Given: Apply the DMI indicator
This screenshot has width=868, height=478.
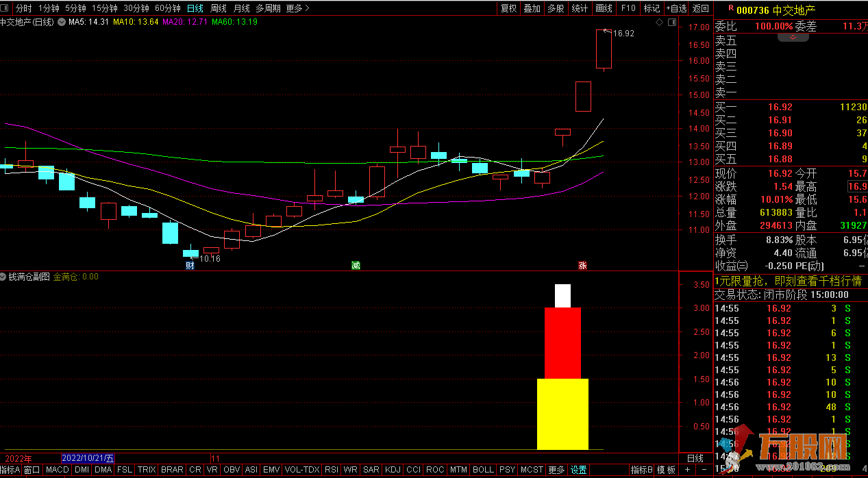Looking at the screenshot, I should pyautogui.click(x=82, y=470).
